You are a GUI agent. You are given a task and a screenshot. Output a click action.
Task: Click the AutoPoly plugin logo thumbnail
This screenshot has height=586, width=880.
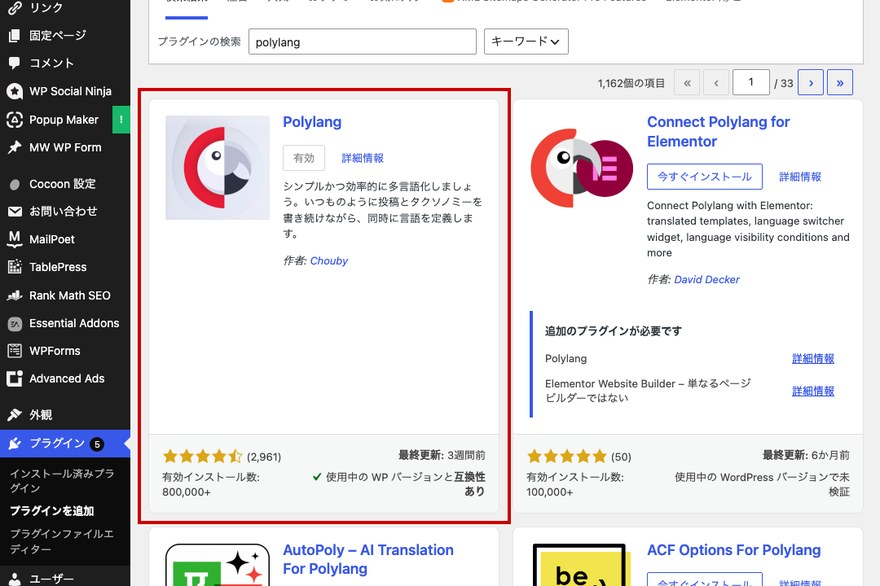coord(218,565)
